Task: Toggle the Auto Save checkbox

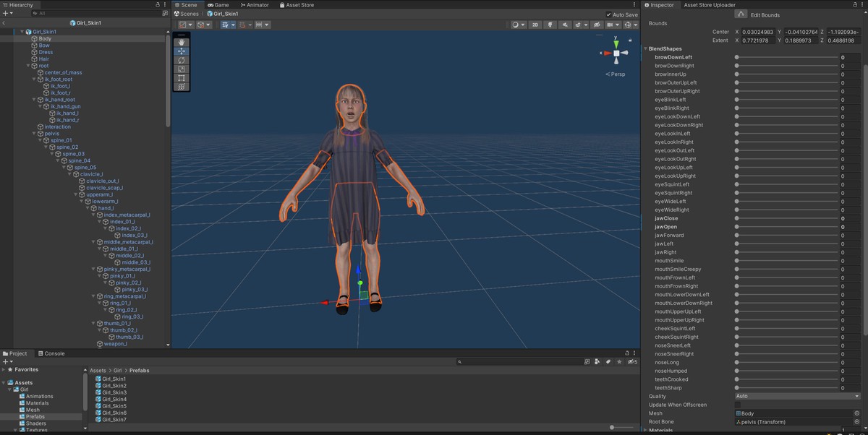Action: tap(609, 14)
